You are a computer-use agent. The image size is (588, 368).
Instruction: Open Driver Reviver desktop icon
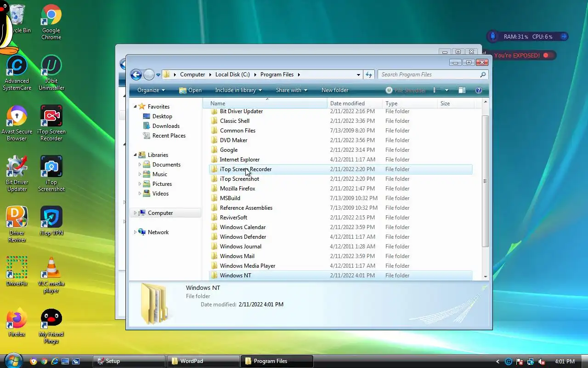click(17, 224)
